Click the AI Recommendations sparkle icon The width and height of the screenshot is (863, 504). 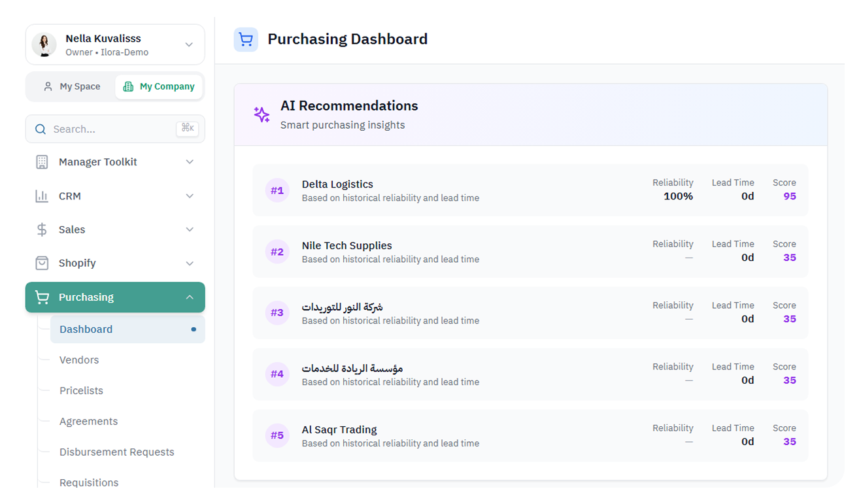[x=262, y=115]
